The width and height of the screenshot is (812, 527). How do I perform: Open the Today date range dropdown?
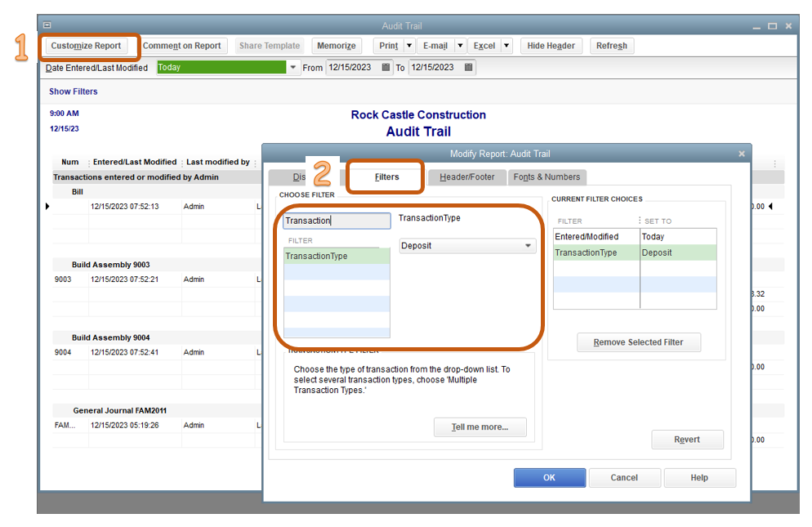point(293,67)
